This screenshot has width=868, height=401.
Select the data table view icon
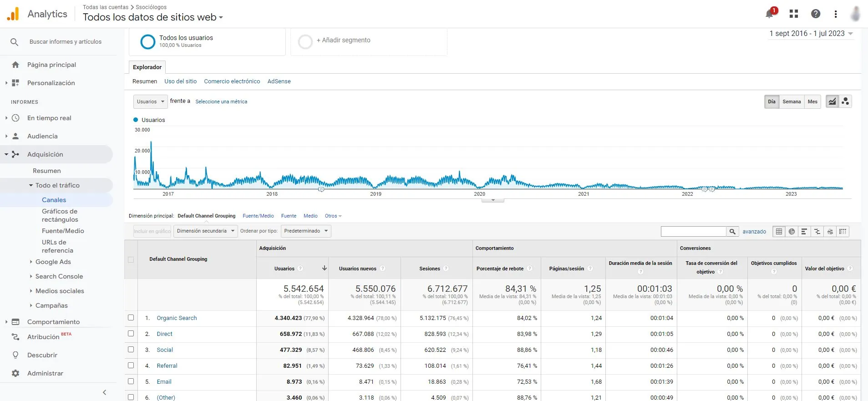[779, 231]
